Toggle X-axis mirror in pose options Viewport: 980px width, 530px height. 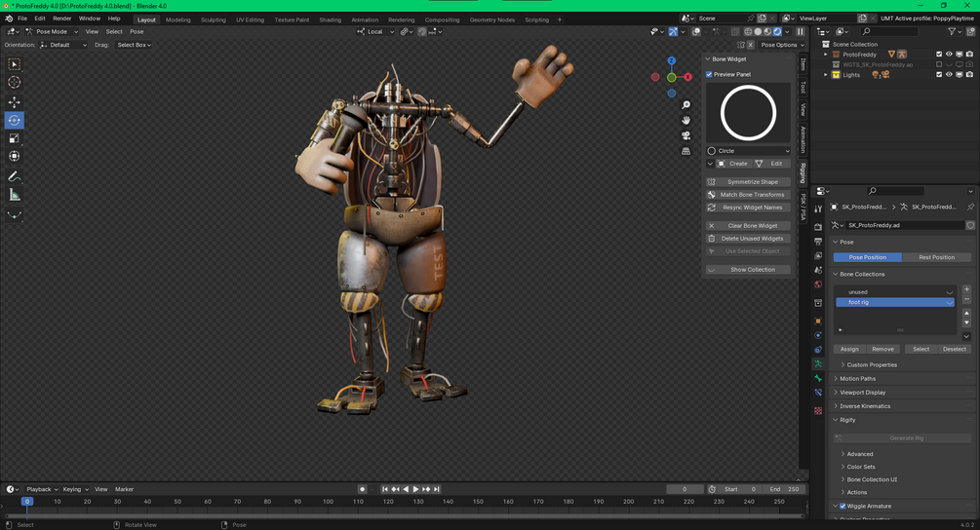pyautogui.click(x=750, y=45)
